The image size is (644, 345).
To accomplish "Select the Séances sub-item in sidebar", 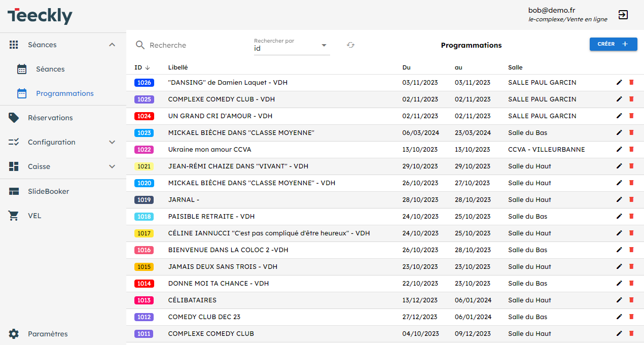I will coord(50,69).
